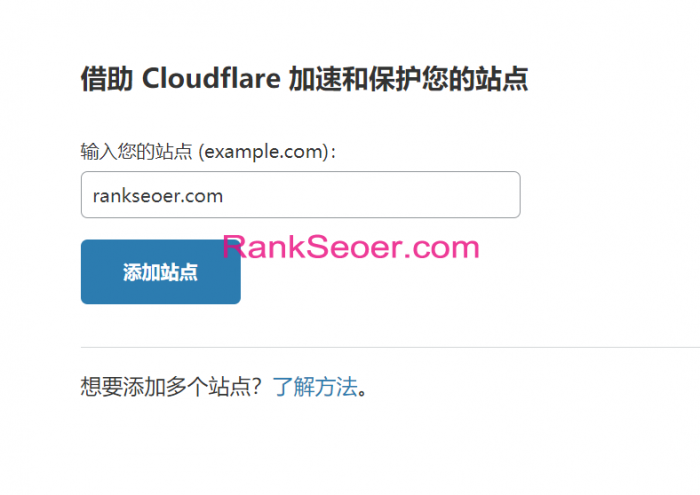700x495 pixels.
Task: Click the heading 借助 Cloudflare 加速和保护您的站点
Action: point(304,79)
